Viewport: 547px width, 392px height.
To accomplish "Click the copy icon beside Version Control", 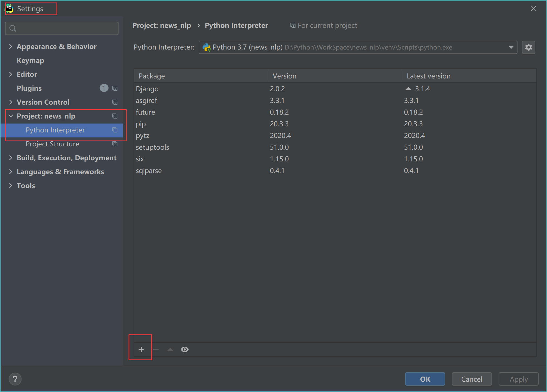I will coord(115,102).
